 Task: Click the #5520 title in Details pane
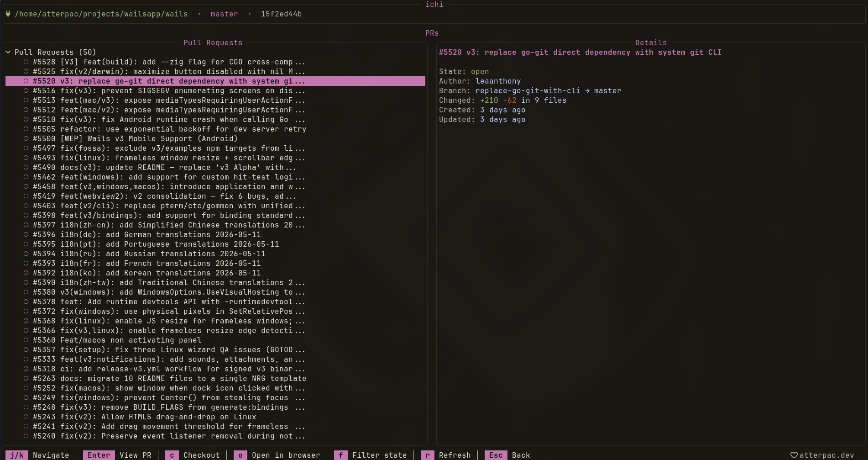(580, 52)
